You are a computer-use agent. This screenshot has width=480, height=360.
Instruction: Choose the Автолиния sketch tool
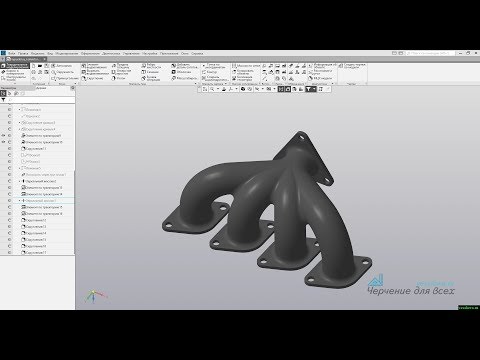(62, 66)
